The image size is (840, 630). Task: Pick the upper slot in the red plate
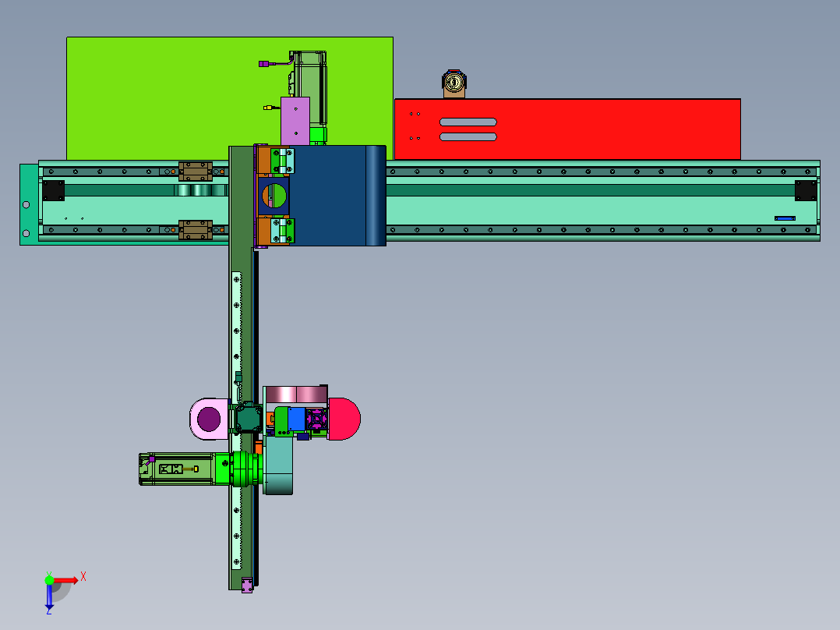468,122
